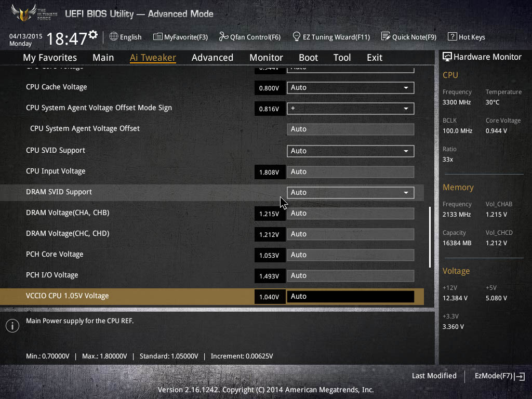Click the 2133 MHz memory frequency value
Image resolution: width=532 pixels, height=399 pixels.
456,215
